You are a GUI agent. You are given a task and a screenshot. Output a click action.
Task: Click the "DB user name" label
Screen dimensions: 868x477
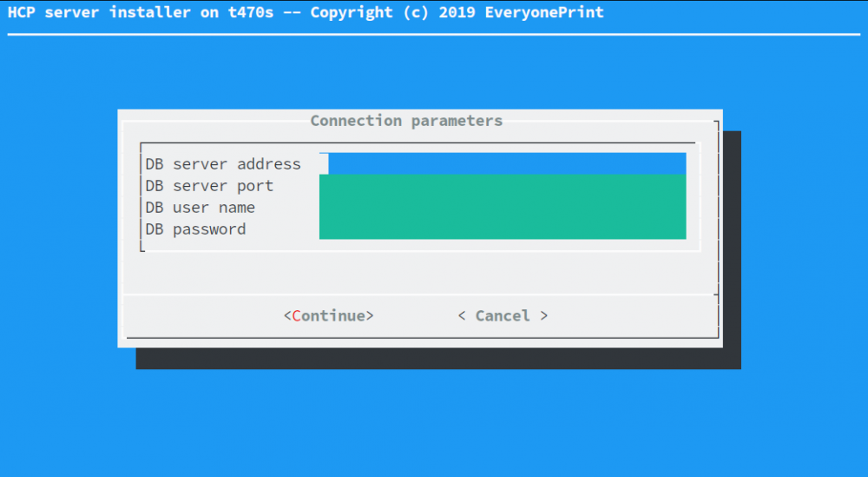[201, 208]
